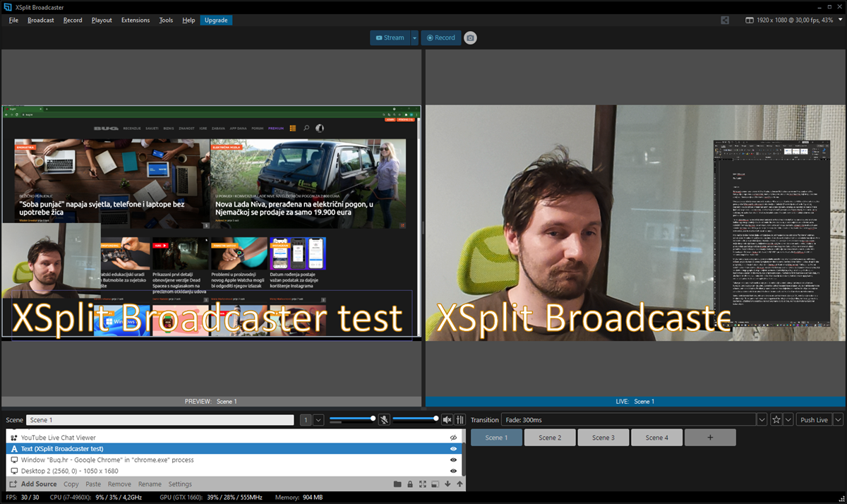Take a screenshot with the camera icon
Image resolution: width=847 pixels, height=504 pixels.
pos(470,37)
